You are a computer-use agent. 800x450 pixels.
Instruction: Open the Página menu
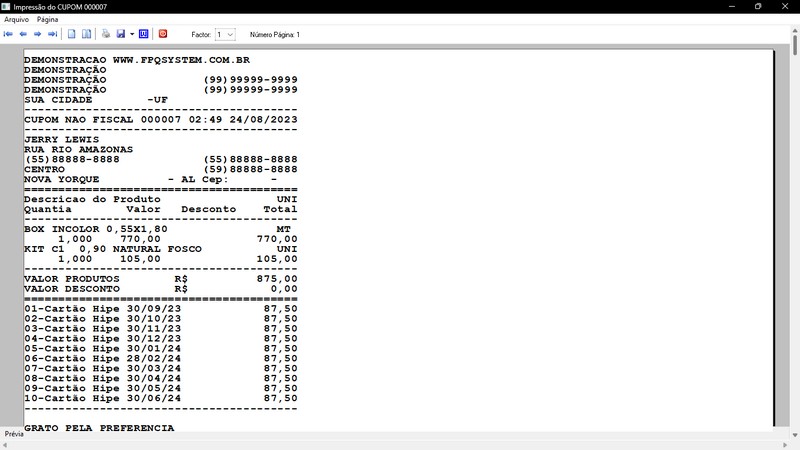[x=47, y=19]
